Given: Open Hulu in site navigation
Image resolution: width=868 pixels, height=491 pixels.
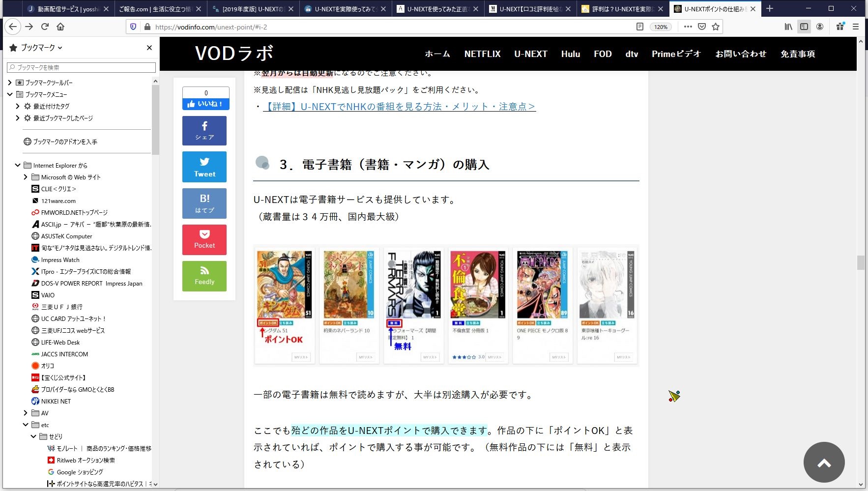Looking at the screenshot, I should click(x=571, y=54).
